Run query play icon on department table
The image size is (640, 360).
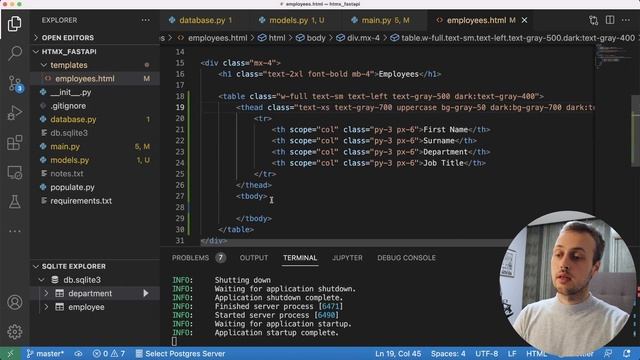click(x=146, y=293)
